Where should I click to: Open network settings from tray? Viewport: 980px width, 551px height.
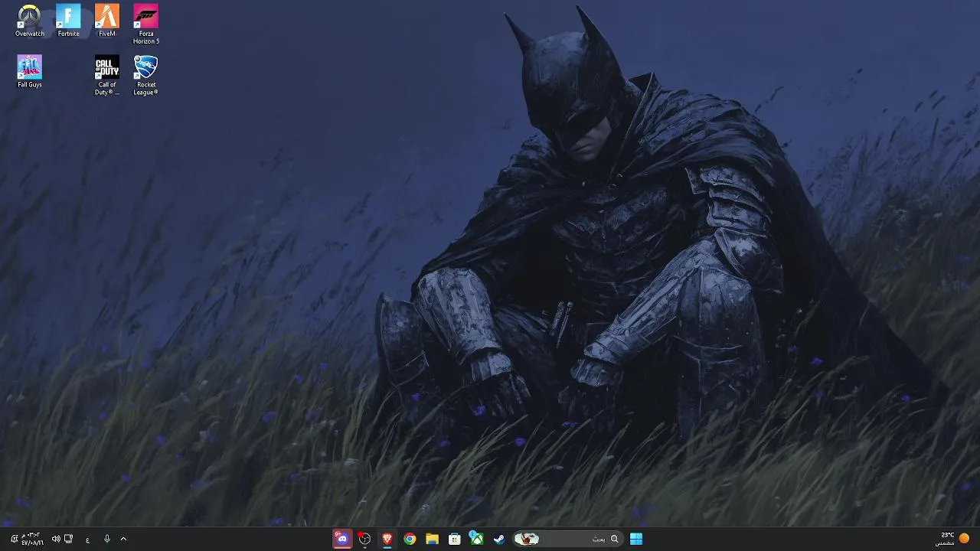click(69, 539)
